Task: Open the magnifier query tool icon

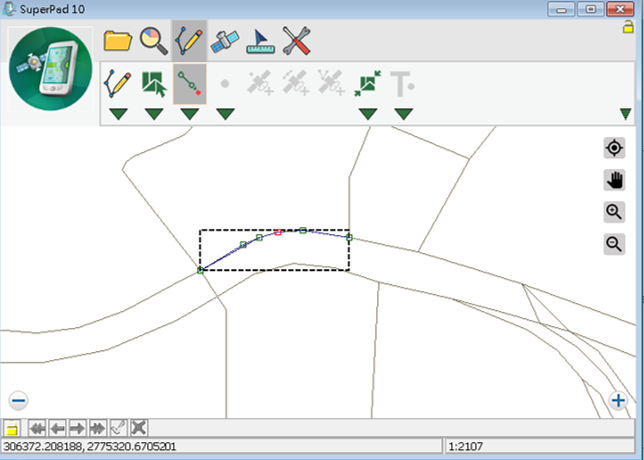Action: click(154, 41)
